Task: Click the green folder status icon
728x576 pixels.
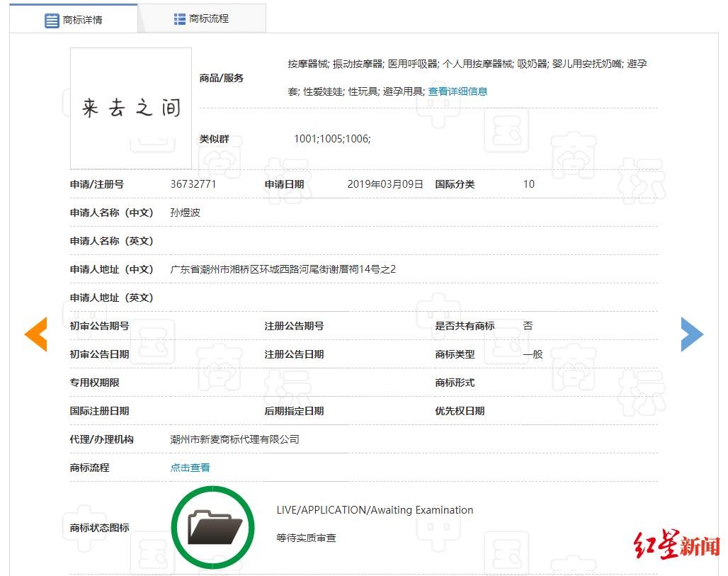Action: click(212, 527)
